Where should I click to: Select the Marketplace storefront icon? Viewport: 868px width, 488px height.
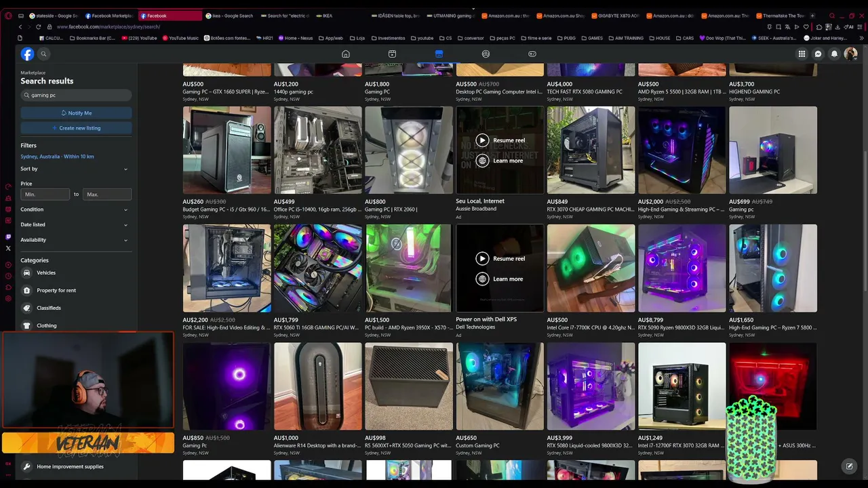click(439, 54)
